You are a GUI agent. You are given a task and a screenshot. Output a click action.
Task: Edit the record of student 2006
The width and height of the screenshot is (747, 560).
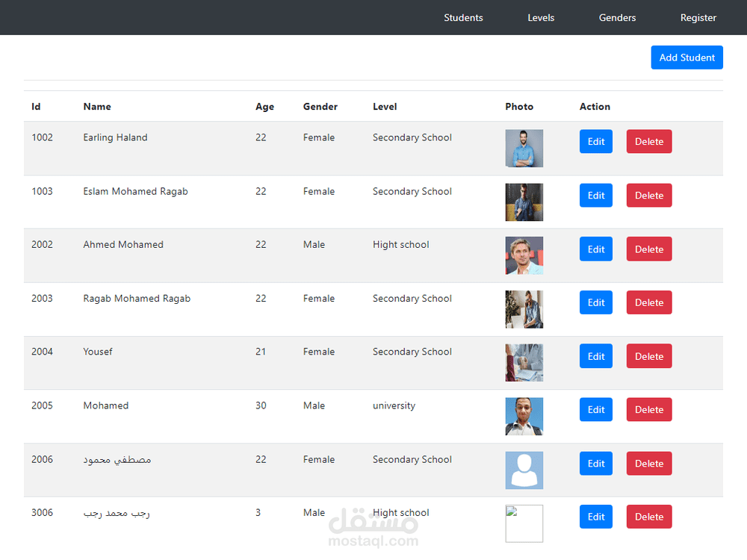tap(595, 463)
